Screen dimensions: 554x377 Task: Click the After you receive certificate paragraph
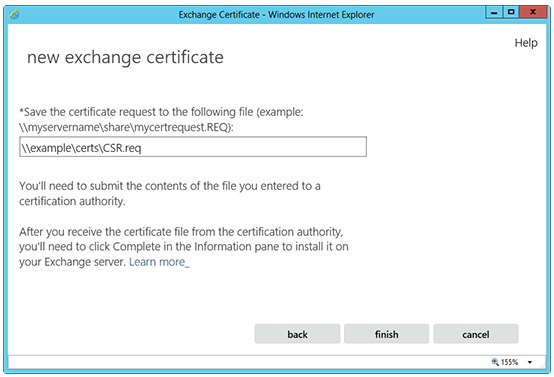(x=184, y=247)
